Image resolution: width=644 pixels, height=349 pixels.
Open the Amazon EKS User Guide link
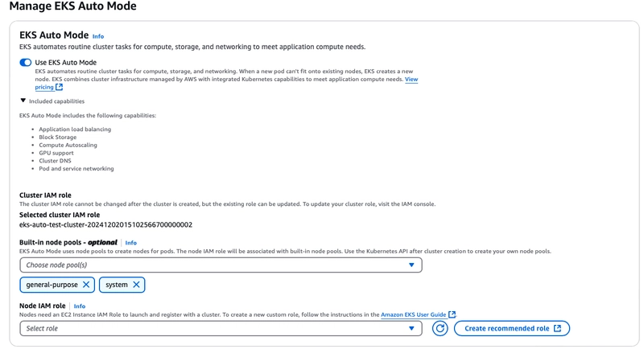click(x=414, y=314)
